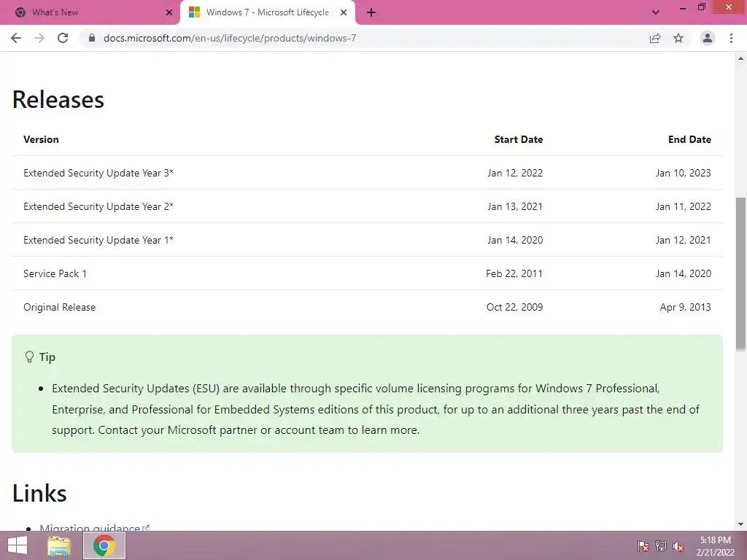
Task: Close the What's New tab
Action: click(169, 12)
